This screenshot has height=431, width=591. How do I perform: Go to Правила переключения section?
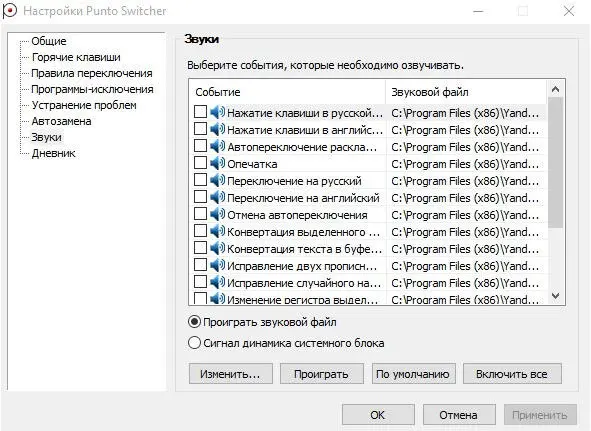92,73
